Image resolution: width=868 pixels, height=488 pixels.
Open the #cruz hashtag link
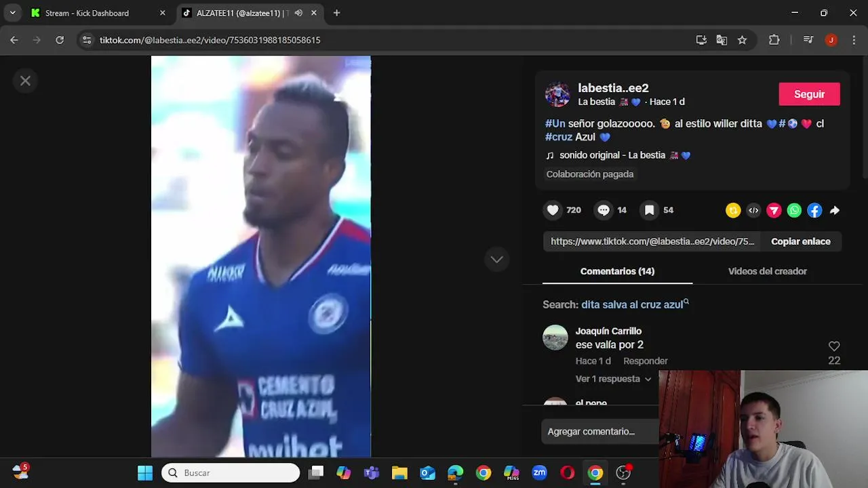coord(559,137)
